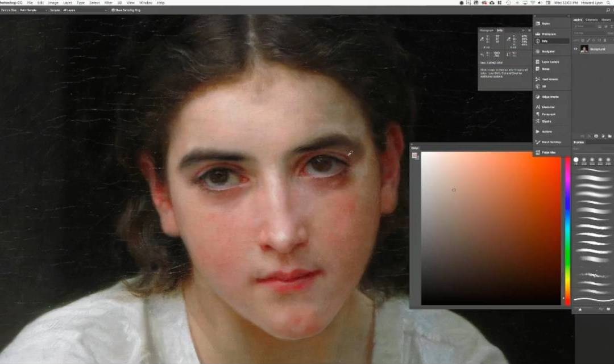614x364 pixels.
Task: Hide the Background layer with eye icon
Action: pos(575,49)
